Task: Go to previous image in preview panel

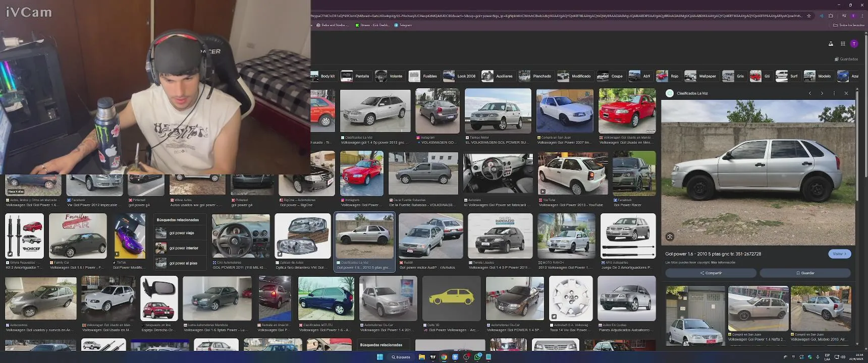Action: [810, 93]
